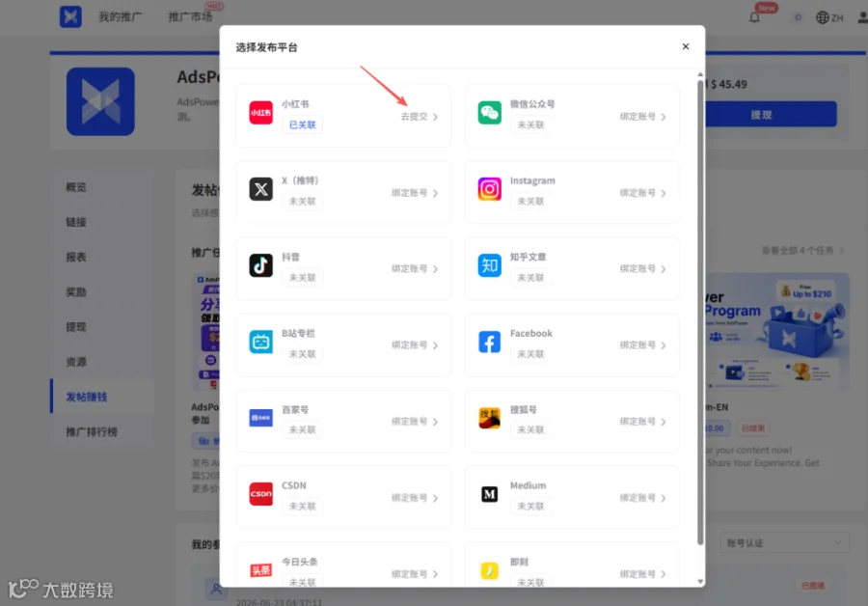Viewport: 868px width, 606px height.
Task: Click 绑定账号 for Medium
Action: point(642,499)
